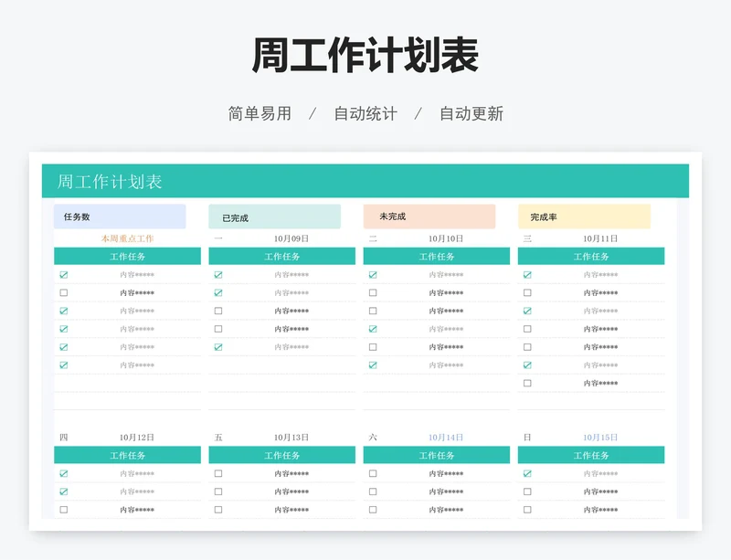
Task: Click the 工作任务 header under 10月11日
Action: tap(591, 257)
